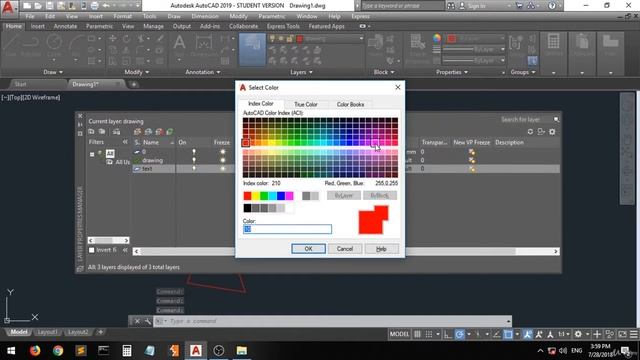Open status bar customization menu icon

[x=633, y=334]
